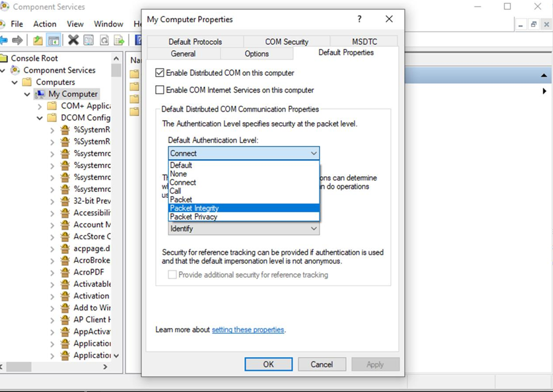Click the Console Root folder icon
Viewport: 553px width, 392px height.
[x=3, y=58]
